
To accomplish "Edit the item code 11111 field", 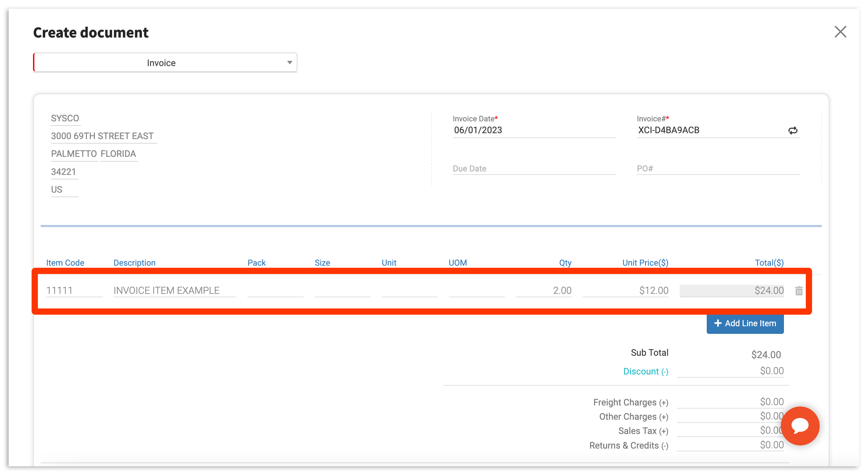I will click(x=74, y=290).
